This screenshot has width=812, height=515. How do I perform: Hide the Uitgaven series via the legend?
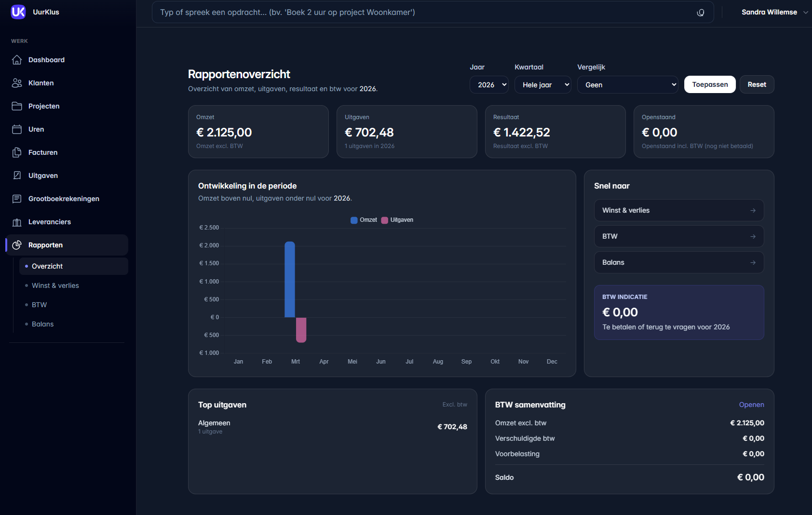click(397, 219)
